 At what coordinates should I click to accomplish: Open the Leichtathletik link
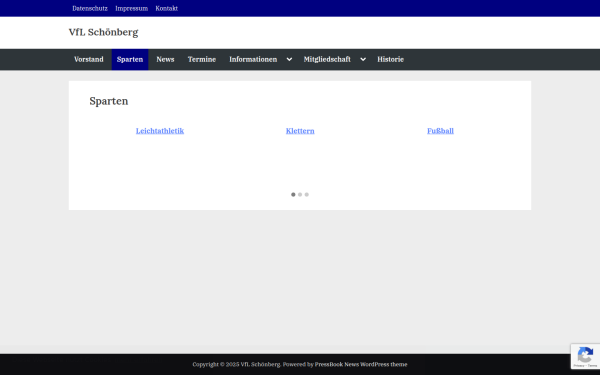160,131
